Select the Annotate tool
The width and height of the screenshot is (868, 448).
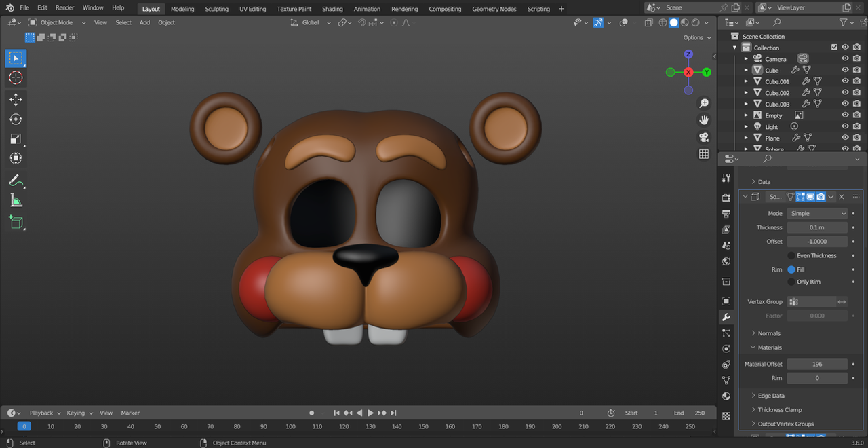point(16,181)
